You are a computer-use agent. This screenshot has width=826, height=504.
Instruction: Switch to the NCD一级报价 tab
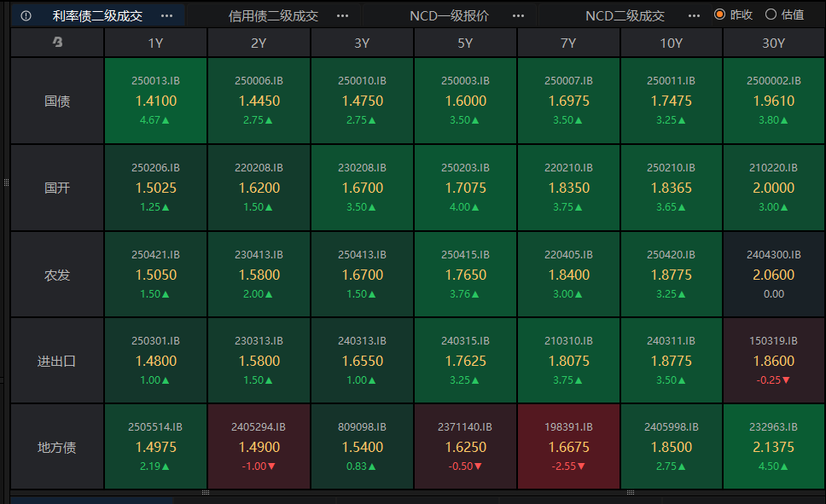point(449,15)
